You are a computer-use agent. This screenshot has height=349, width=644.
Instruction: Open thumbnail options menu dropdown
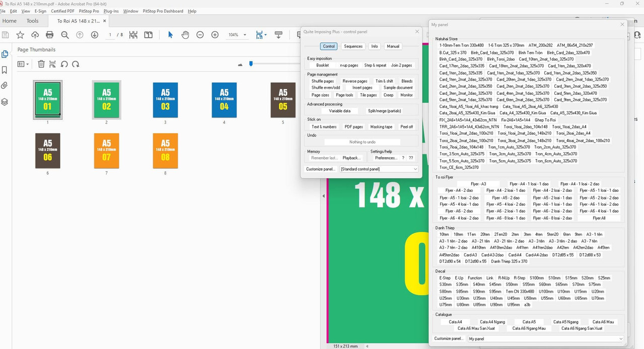(x=23, y=64)
